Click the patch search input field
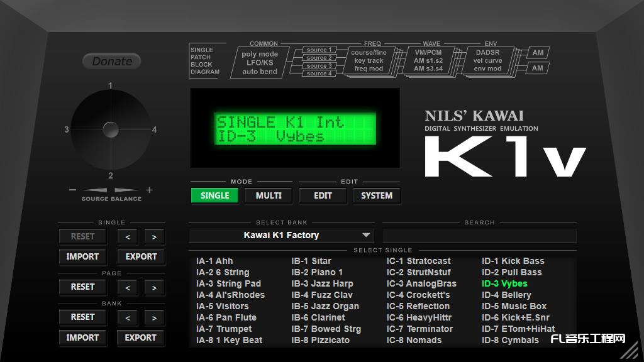The height and width of the screenshot is (362, 644). pyautogui.click(x=479, y=236)
